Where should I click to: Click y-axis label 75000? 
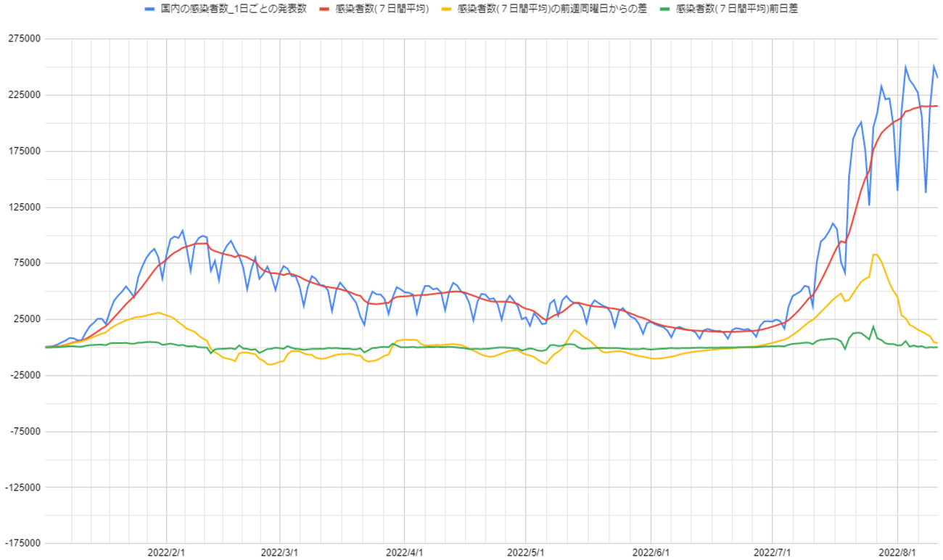point(26,263)
